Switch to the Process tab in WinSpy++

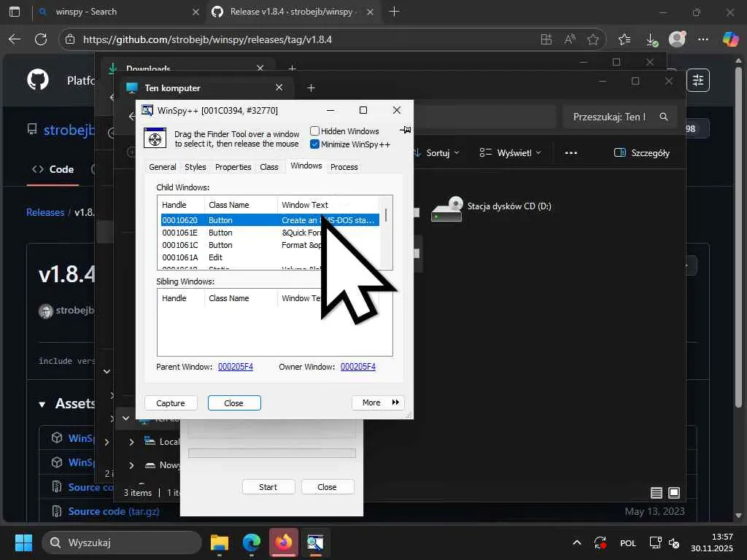click(x=344, y=167)
